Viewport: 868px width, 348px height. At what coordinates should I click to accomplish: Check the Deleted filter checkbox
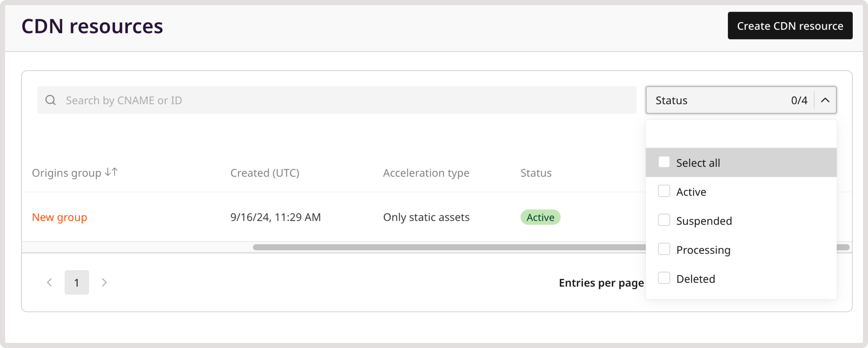pyautogui.click(x=664, y=278)
